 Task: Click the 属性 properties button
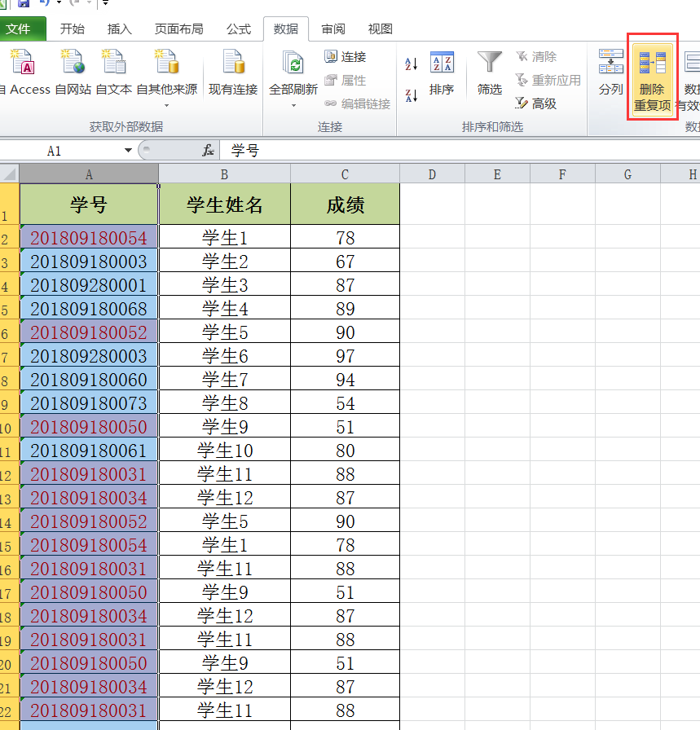[x=345, y=80]
